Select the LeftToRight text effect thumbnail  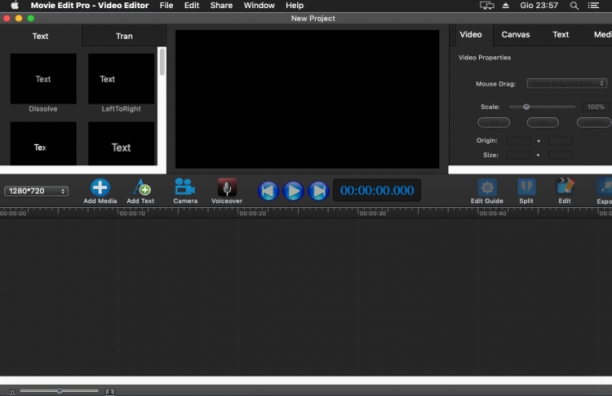coord(121,79)
